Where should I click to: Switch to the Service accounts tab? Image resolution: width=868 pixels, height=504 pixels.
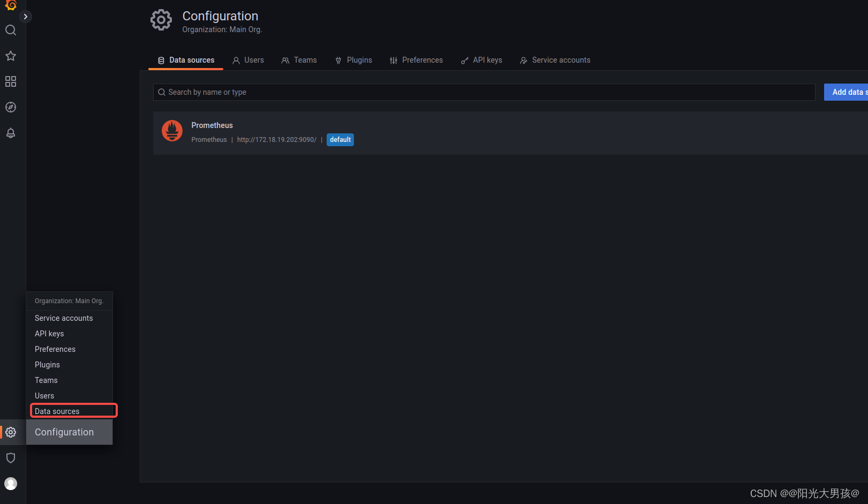pos(555,60)
